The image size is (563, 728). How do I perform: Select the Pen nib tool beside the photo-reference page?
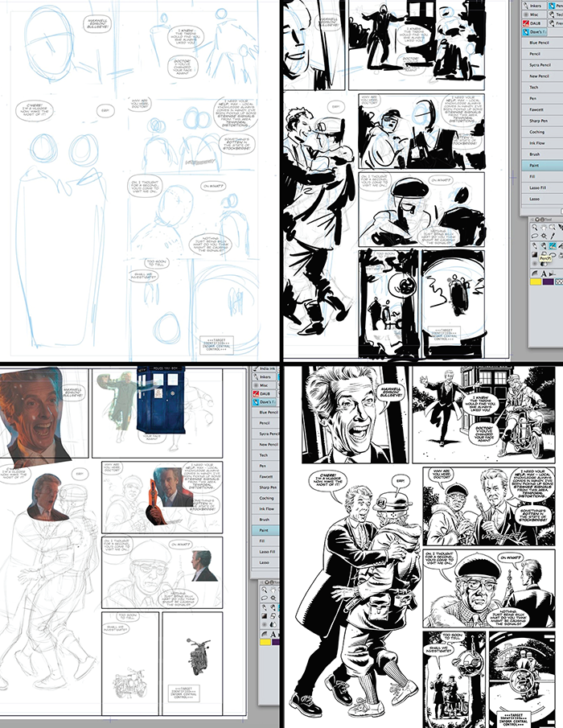265,607
